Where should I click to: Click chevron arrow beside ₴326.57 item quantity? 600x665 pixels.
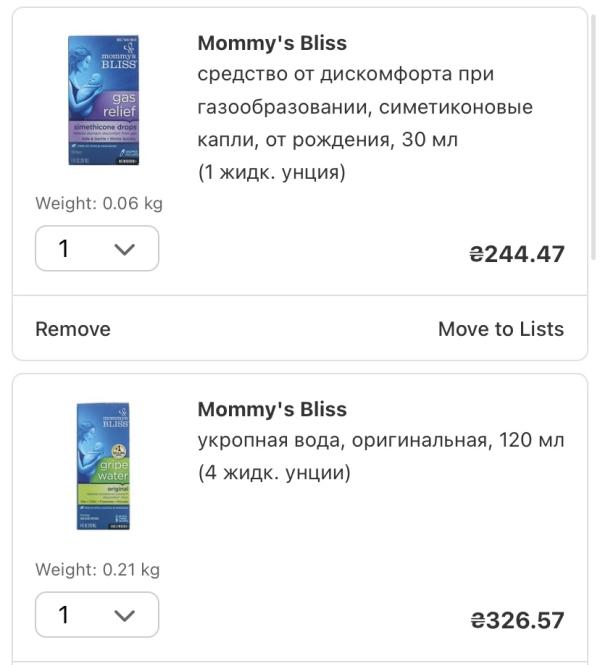point(125,616)
